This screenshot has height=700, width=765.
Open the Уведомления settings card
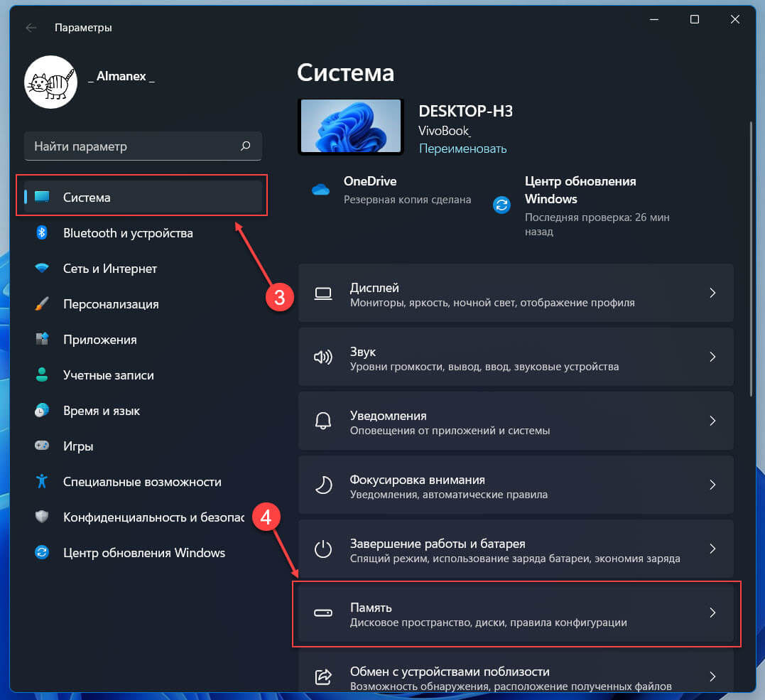pyautogui.click(x=516, y=421)
